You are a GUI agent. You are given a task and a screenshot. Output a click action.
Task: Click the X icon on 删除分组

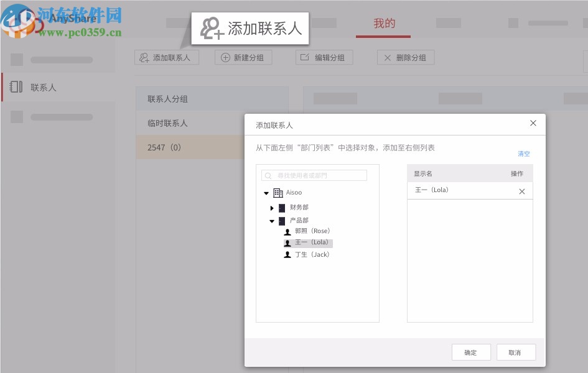click(389, 57)
